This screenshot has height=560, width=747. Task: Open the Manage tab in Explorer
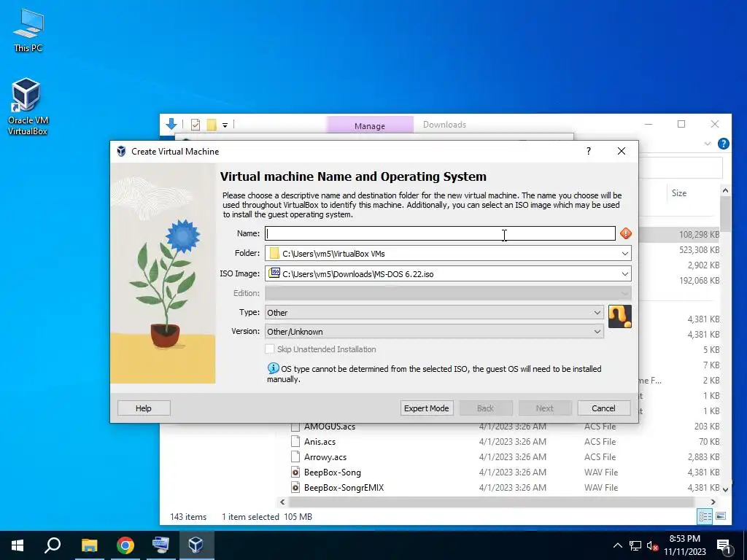point(370,125)
